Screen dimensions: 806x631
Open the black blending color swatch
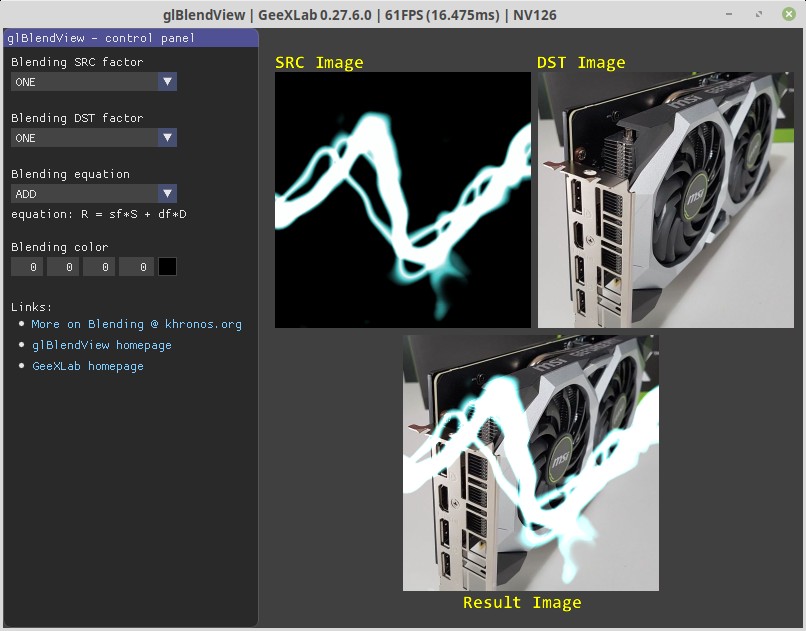pos(167,267)
